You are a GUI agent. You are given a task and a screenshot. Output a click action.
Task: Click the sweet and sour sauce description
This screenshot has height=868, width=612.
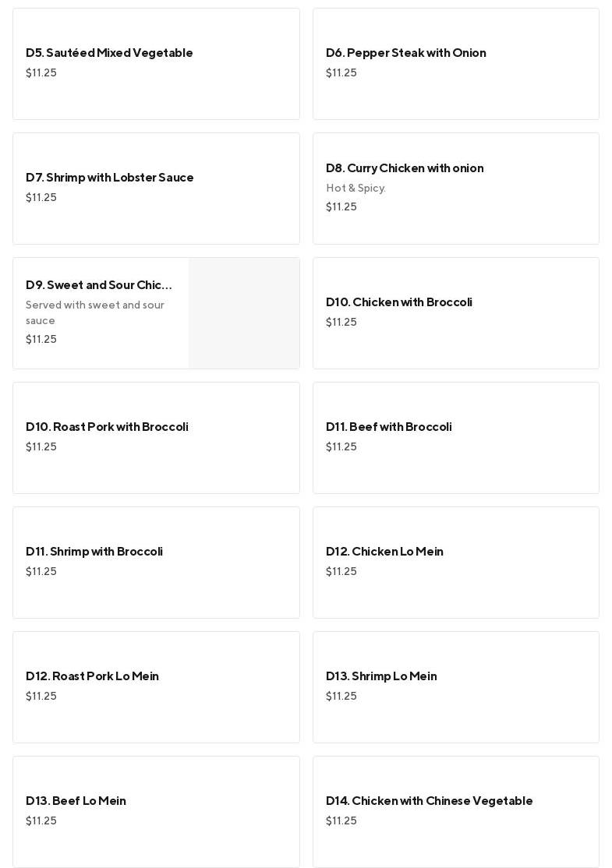coord(95,312)
